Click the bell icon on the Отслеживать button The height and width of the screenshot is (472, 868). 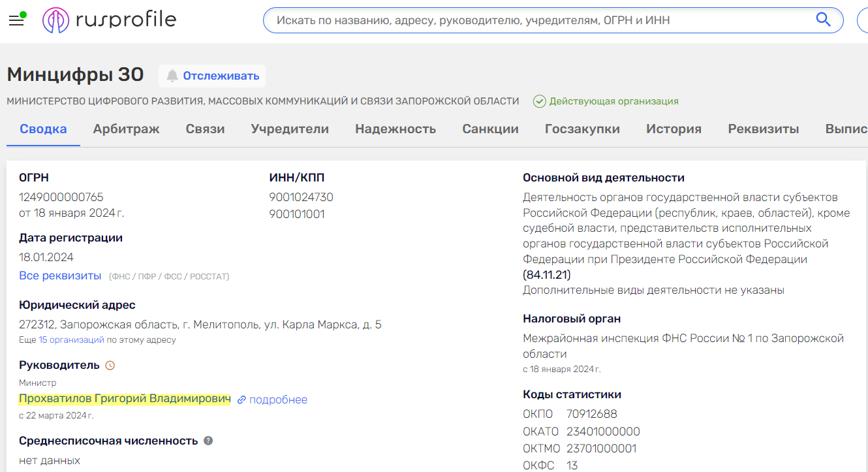pyautogui.click(x=172, y=76)
